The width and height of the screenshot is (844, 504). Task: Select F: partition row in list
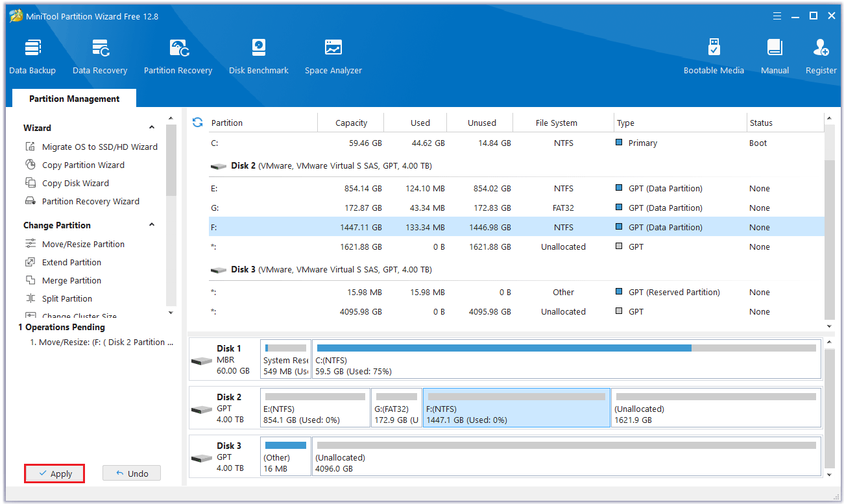(x=516, y=227)
